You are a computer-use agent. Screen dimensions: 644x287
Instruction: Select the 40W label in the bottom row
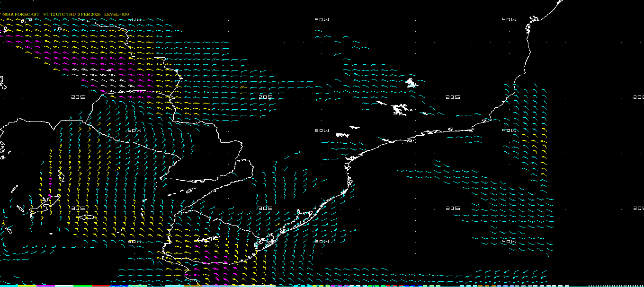coord(509,242)
